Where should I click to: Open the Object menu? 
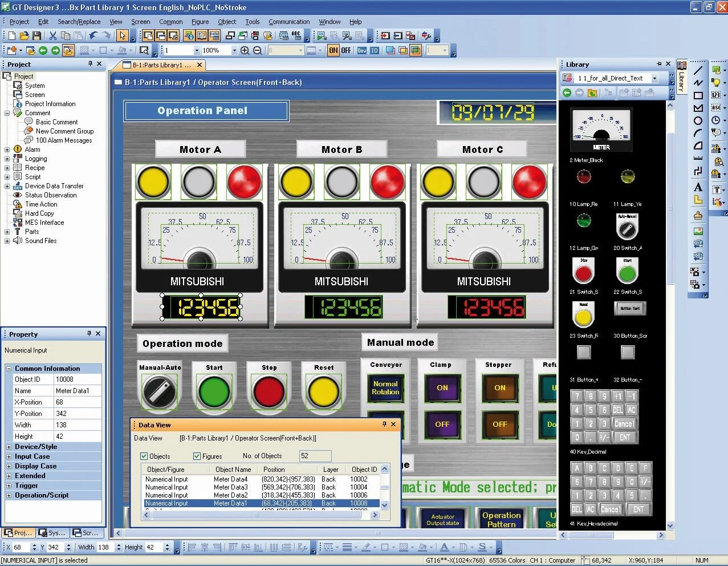pyautogui.click(x=227, y=22)
